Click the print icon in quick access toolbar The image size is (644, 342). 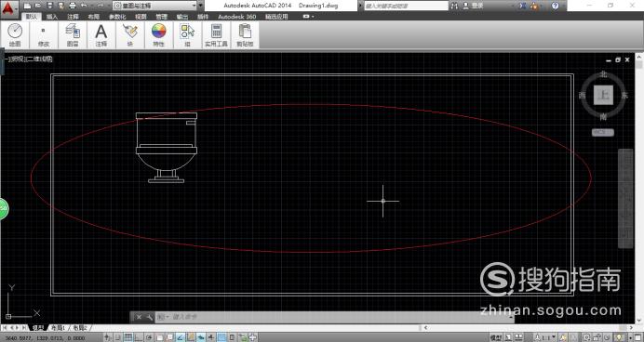[73, 6]
